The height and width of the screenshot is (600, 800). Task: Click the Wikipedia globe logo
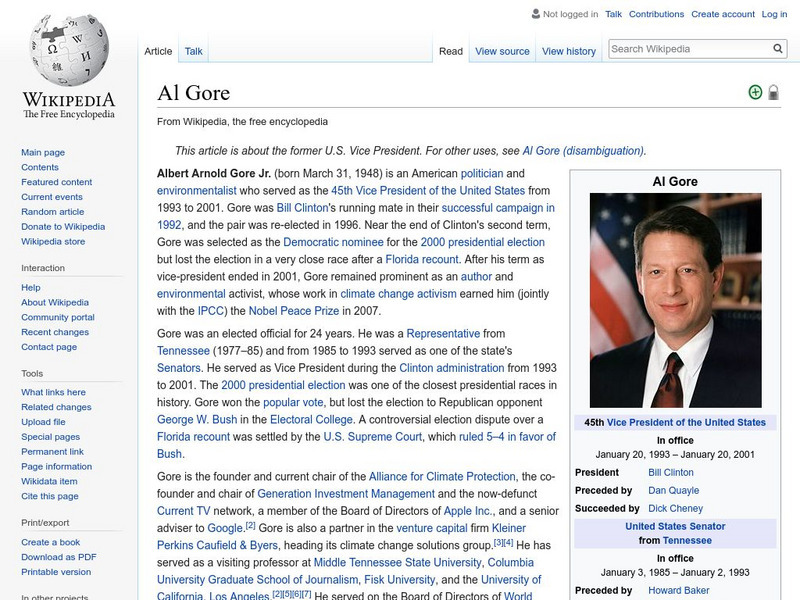click(x=69, y=49)
